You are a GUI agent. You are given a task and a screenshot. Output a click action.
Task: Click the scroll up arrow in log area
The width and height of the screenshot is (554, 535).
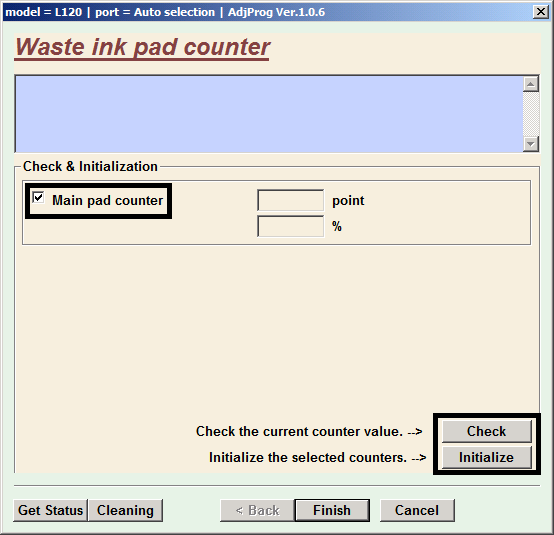click(x=531, y=84)
